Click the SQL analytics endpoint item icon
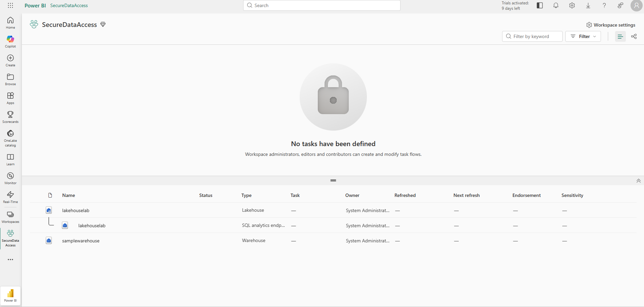 [65, 226]
